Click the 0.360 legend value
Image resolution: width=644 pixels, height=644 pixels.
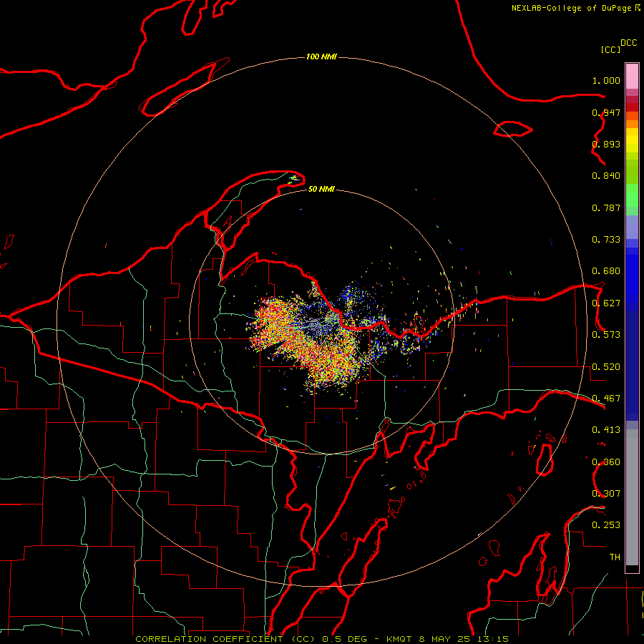click(606, 462)
